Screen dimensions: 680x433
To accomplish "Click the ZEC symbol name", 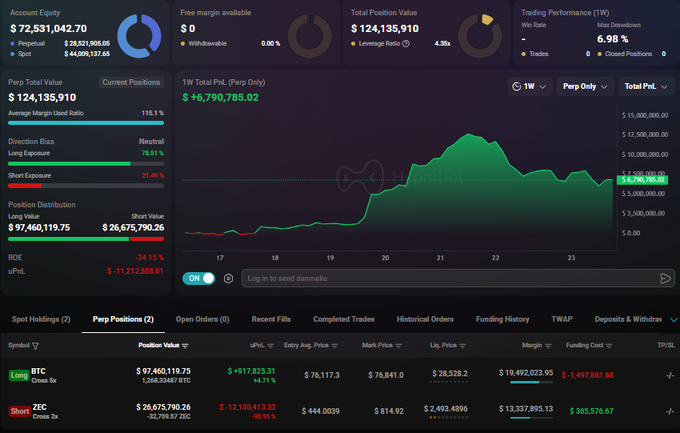I will pyautogui.click(x=39, y=407).
